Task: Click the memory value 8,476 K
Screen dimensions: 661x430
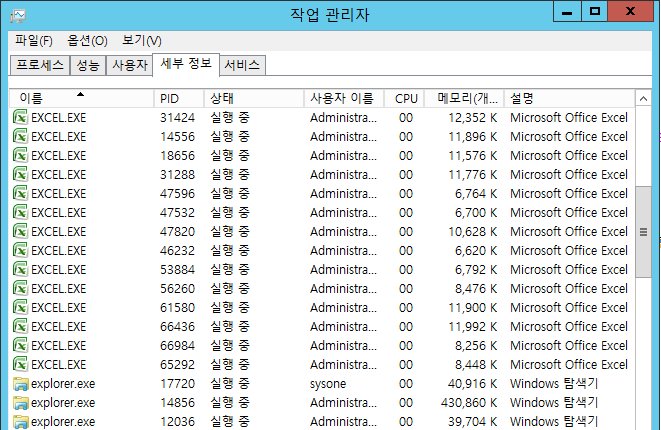Action: pos(476,288)
